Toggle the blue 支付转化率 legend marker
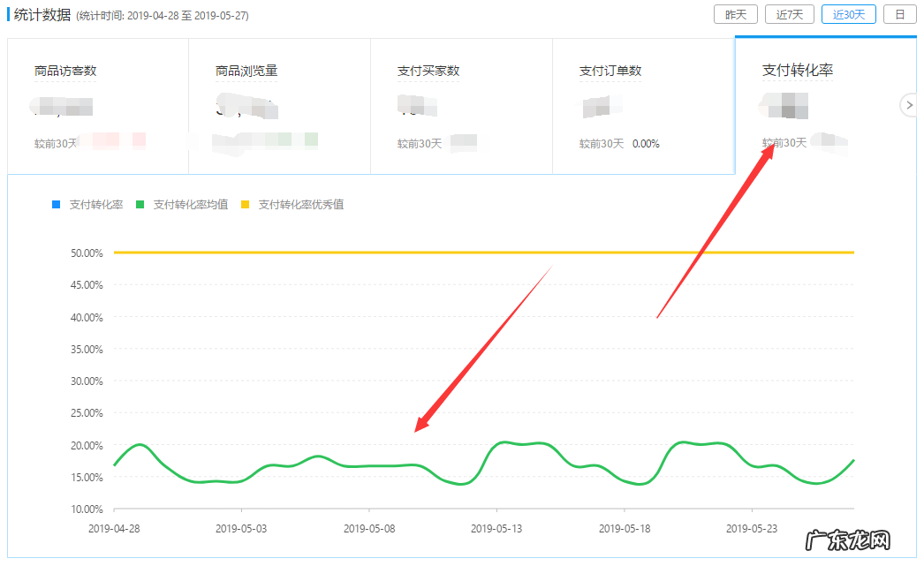Screen dimensions: 924x566 57,203
